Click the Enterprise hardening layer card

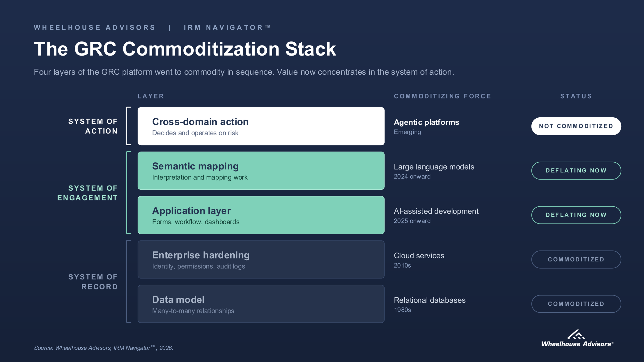coord(261,259)
